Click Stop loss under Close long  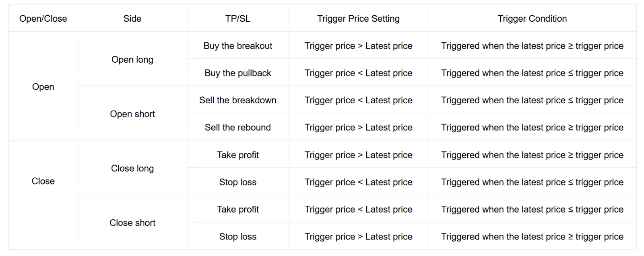[238, 182]
